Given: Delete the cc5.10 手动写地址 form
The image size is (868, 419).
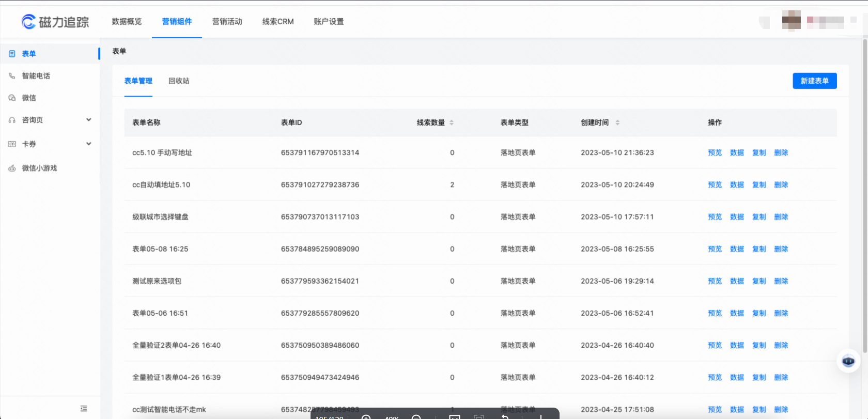Looking at the screenshot, I should (781, 153).
